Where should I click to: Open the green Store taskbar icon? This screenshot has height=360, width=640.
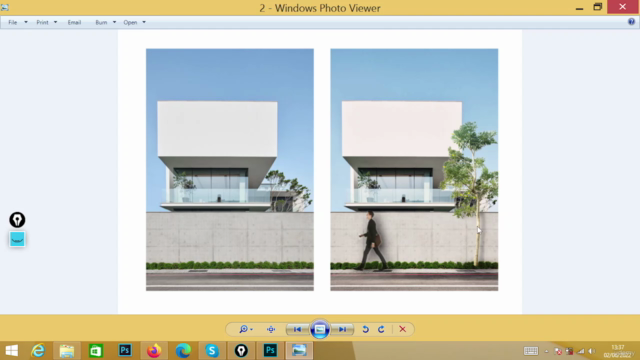(96, 351)
